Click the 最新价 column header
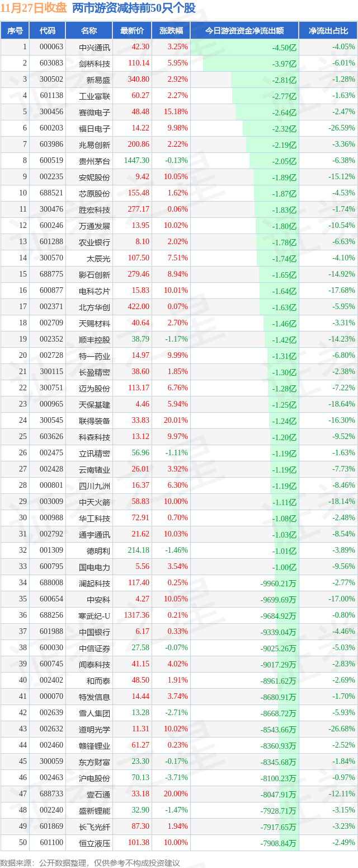Viewport: 358px width, 868px height. [132, 31]
